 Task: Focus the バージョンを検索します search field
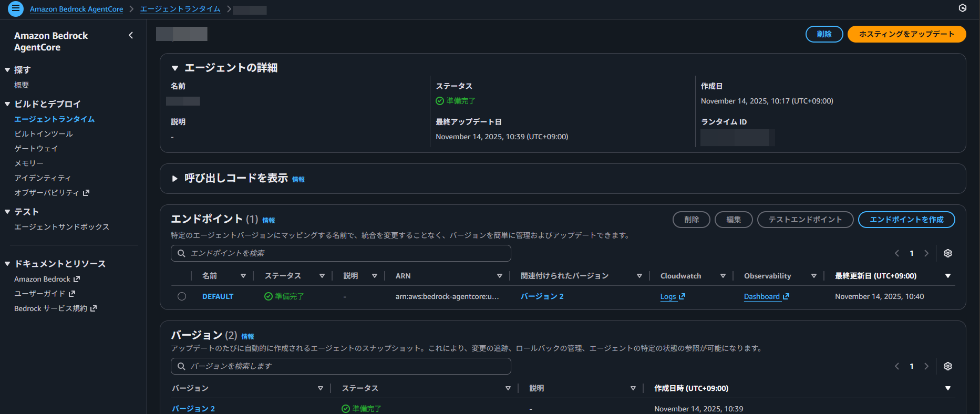[x=341, y=366]
